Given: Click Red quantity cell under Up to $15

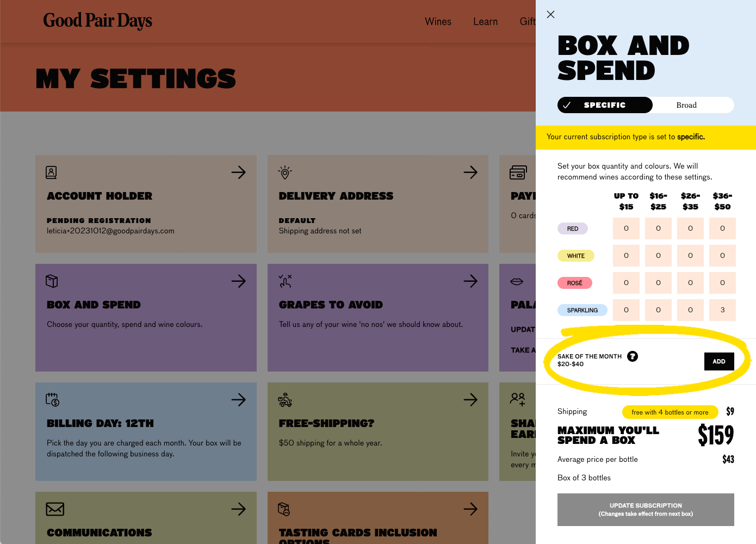Looking at the screenshot, I should (x=626, y=228).
